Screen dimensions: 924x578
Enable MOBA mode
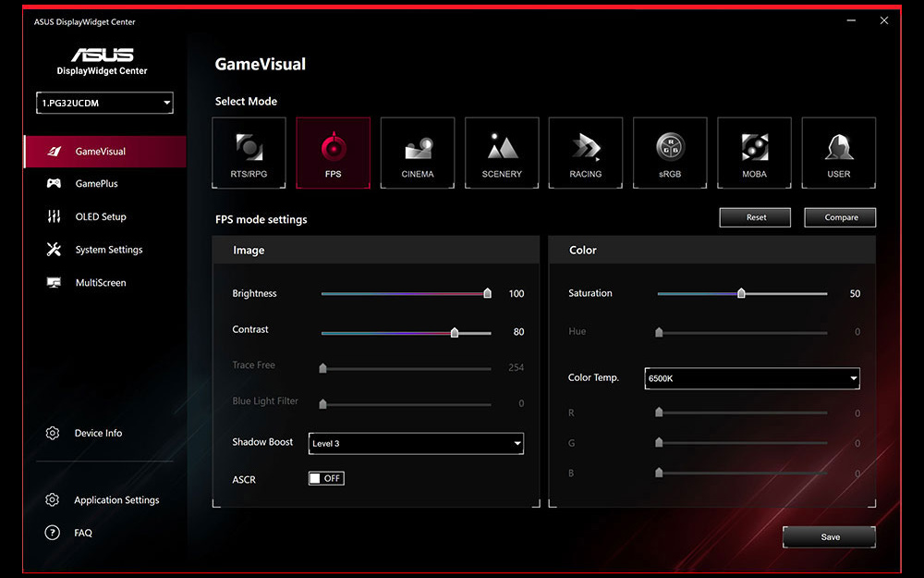[753, 152]
